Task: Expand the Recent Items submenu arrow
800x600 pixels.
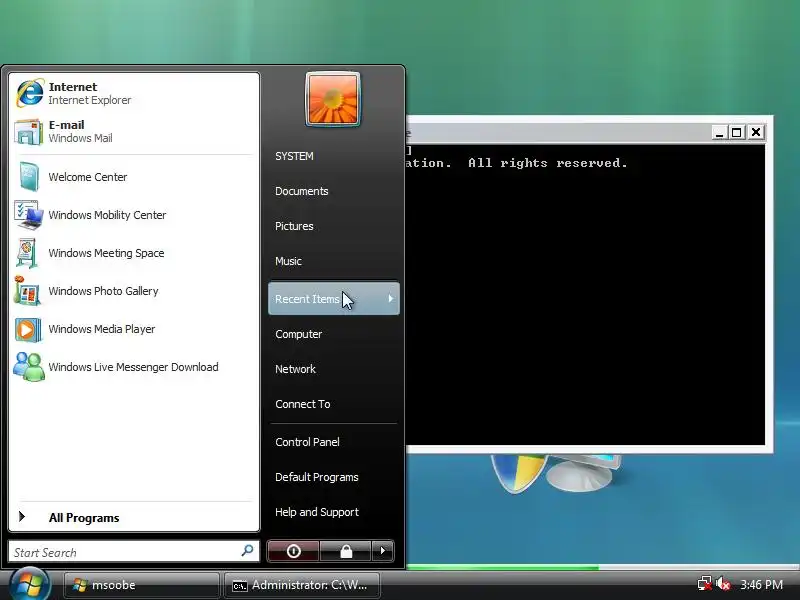Action: [x=391, y=298]
